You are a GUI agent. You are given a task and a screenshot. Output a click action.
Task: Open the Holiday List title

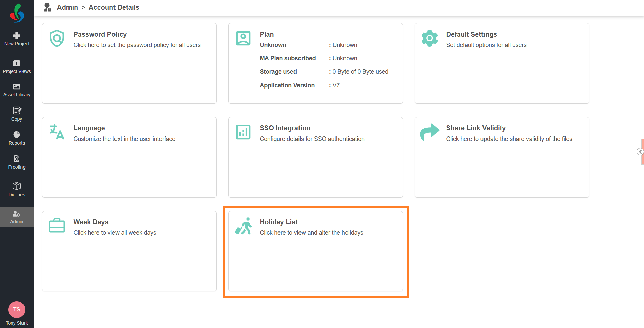coord(279,222)
